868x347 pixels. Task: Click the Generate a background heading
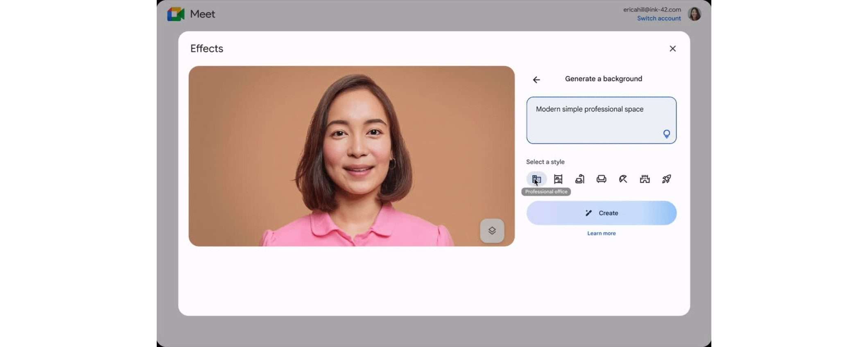pyautogui.click(x=604, y=79)
